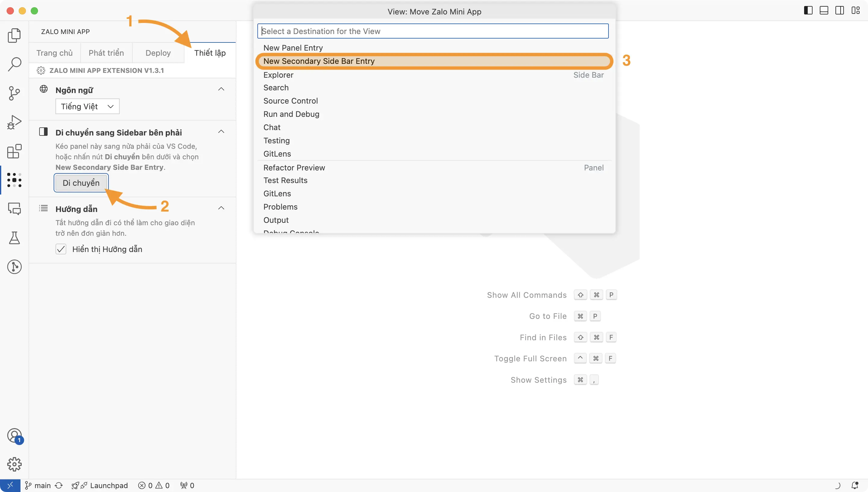Select GitLens under Panel group
This screenshot has height=492, width=868.
point(434,193)
